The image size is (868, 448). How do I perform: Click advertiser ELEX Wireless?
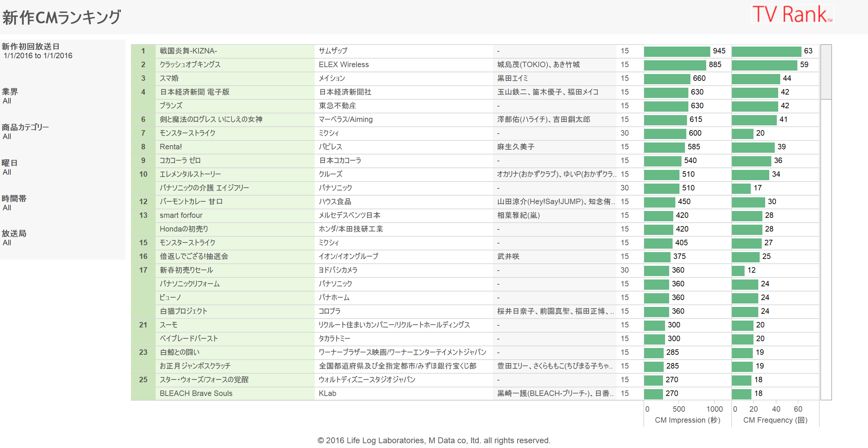[343, 65]
